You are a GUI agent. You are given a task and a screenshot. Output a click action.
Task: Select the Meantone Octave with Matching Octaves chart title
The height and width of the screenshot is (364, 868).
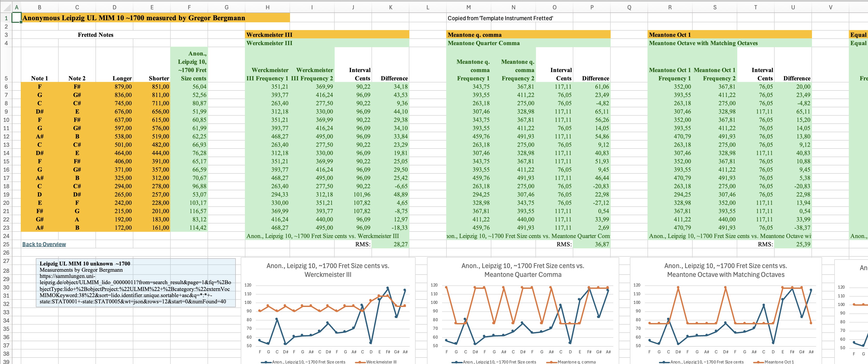tap(726, 270)
